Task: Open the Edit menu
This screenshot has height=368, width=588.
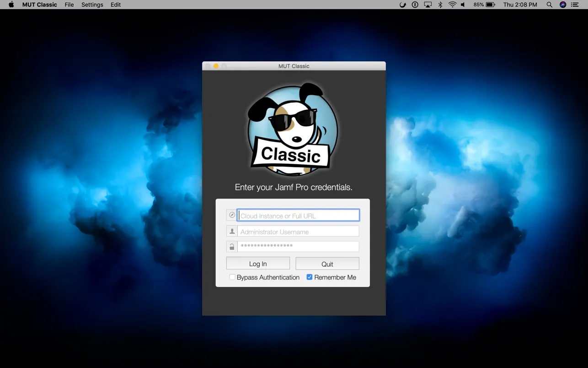Action: point(115,5)
